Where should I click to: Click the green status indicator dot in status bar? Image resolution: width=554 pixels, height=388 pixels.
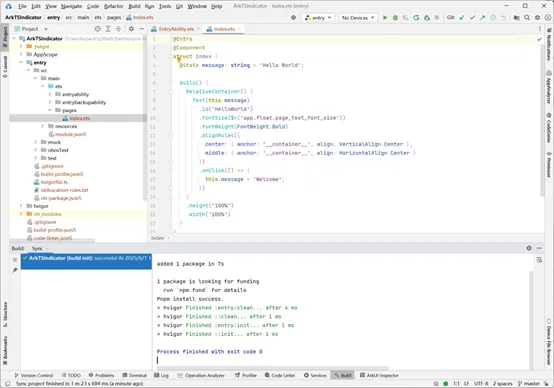[x=446, y=383]
